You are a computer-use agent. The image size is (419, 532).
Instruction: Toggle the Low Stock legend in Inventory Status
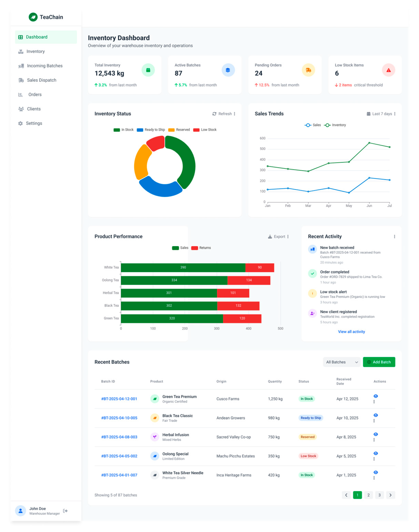tap(205, 130)
